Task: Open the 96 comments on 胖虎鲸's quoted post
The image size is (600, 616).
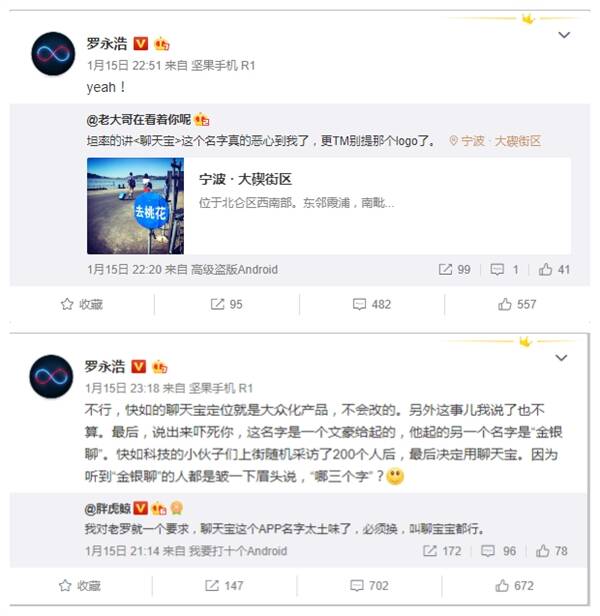Action: click(x=499, y=551)
